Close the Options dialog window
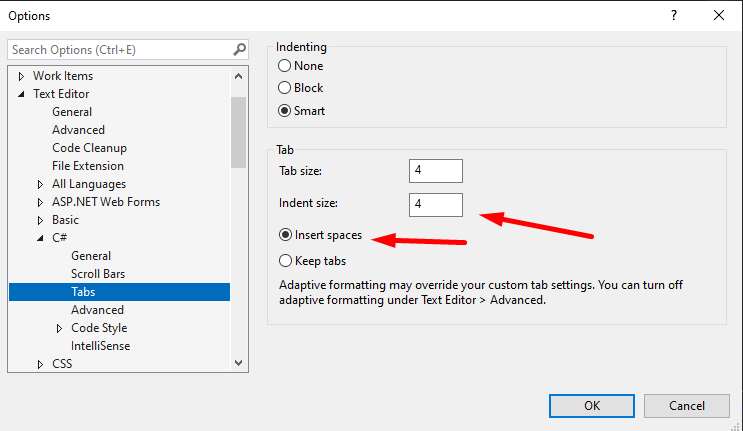The height and width of the screenshot is (431, 743). point(719,15)
